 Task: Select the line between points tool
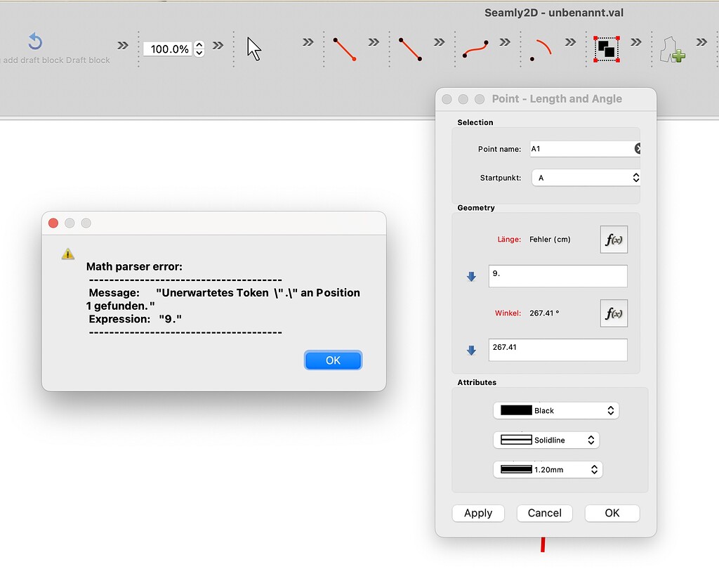pyautogui.click(x=411, y=49)
